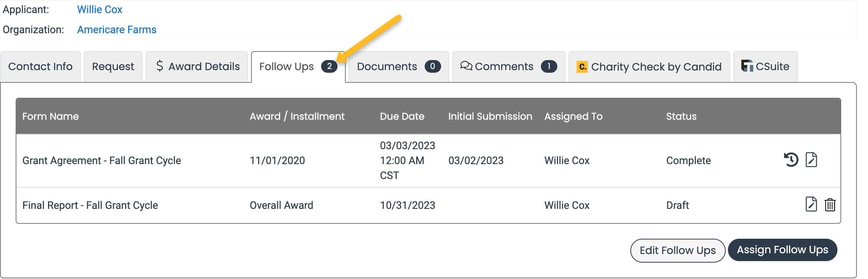Select the Documents tab

click(x=387, y=66)
